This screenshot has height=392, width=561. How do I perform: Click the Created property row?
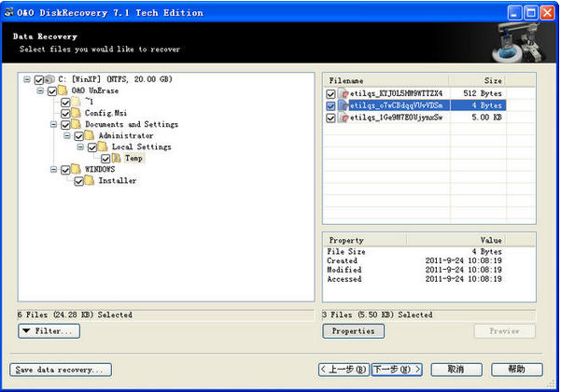414,260
